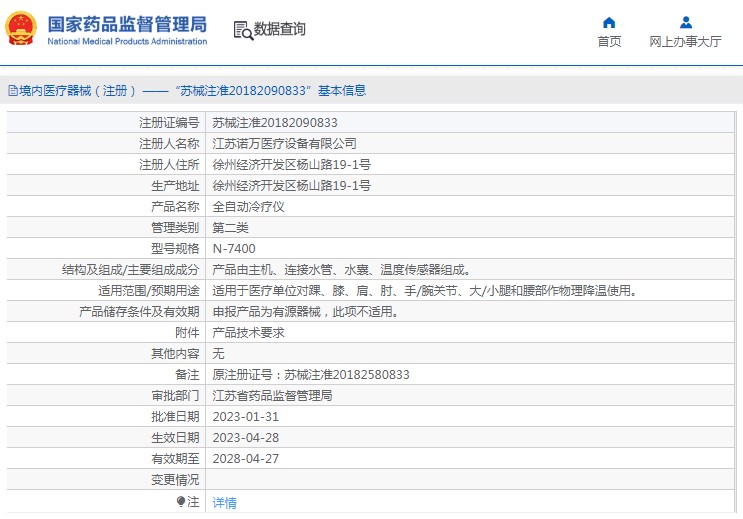The image size is (743, 519).
Task: Open the 详情 link
Action: pyautogui.click(x=224, y=502)
